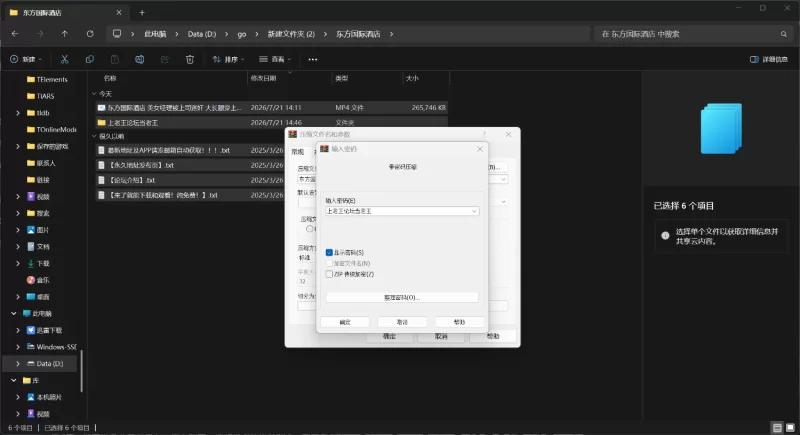Image resolution: width=800 pixels, height=435 pixels.
Task: Click the go breadcrumb in the address bar
Action: tap(242, 34)
